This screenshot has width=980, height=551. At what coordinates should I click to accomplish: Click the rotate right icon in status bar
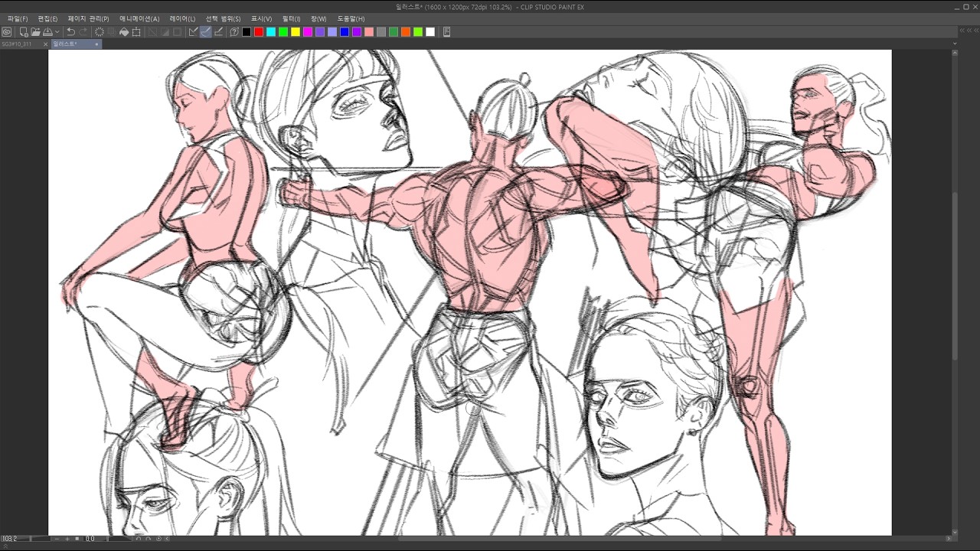[149, 539]
